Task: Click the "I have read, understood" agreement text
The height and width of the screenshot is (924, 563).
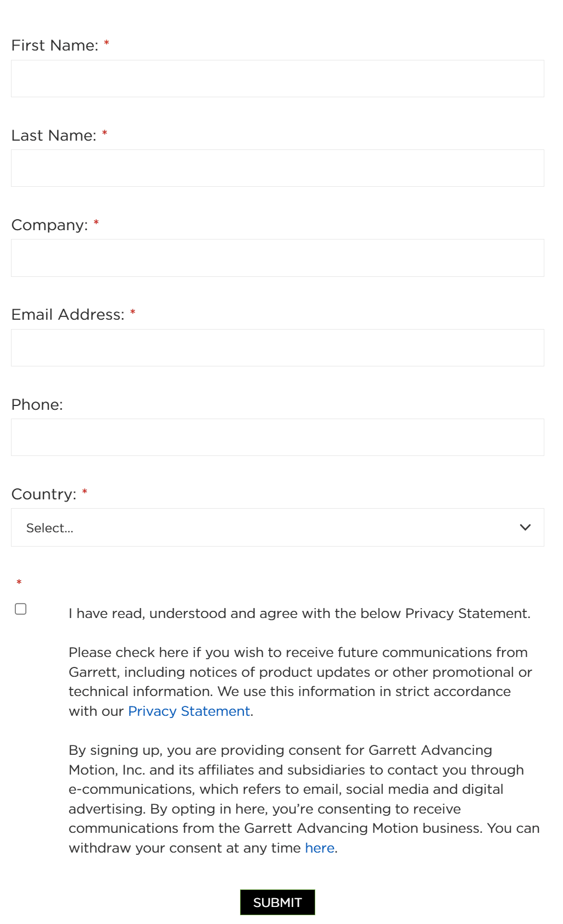Action: pyautogui.click(x=299, y=613)
